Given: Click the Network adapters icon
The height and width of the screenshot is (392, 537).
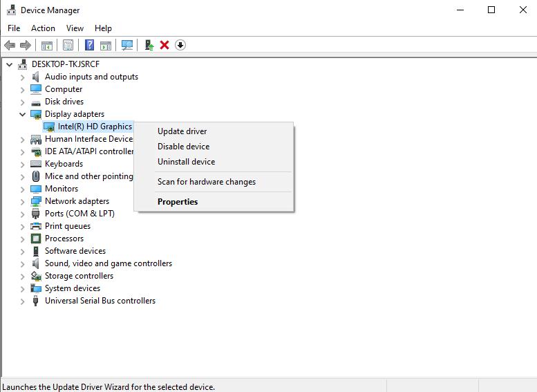Looking at the screenshot, I should (x=36, y=201).
